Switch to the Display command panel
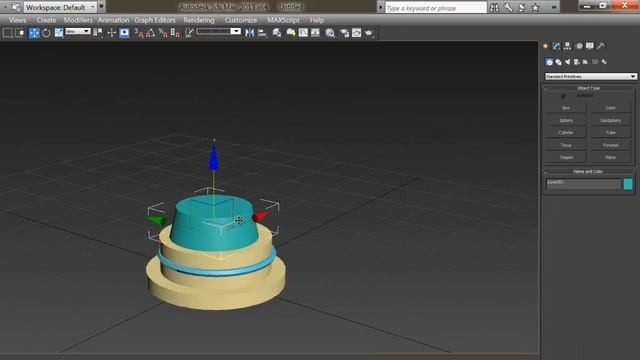The image size is (640, 360). coord(589,46)
